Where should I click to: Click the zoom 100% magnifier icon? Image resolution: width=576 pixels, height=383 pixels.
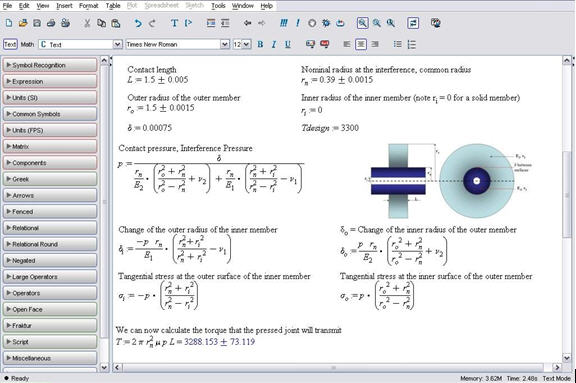363,23
